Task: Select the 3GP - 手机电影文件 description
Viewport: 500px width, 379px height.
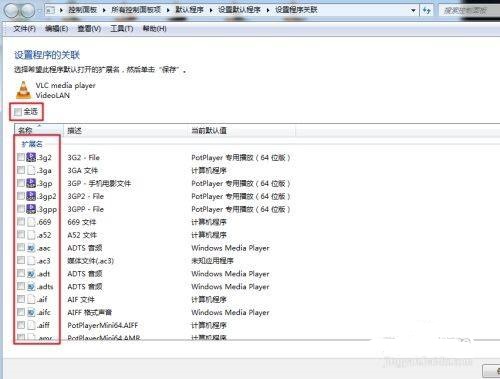Action: [x=99, y=183]
